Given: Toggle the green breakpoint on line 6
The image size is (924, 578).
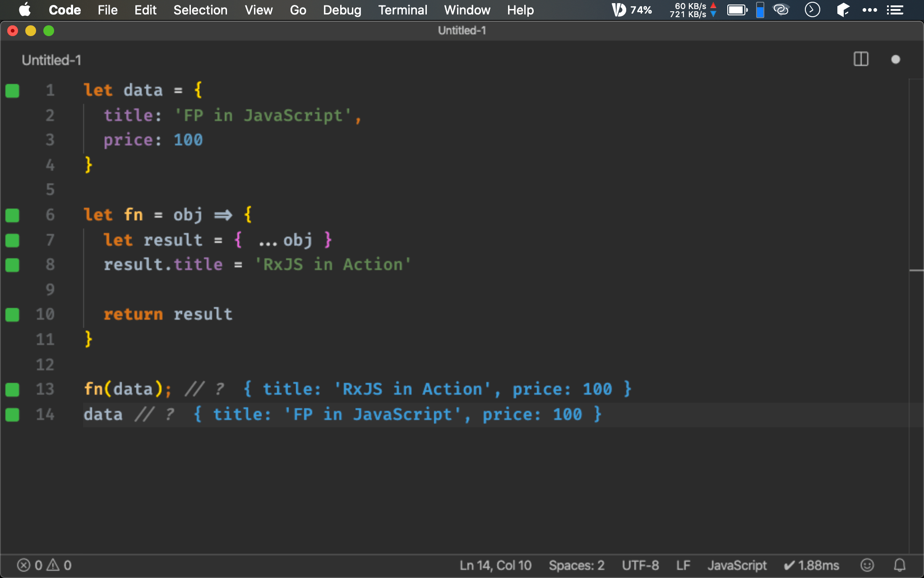Looking at the screenshot, I should click(12, 214).
